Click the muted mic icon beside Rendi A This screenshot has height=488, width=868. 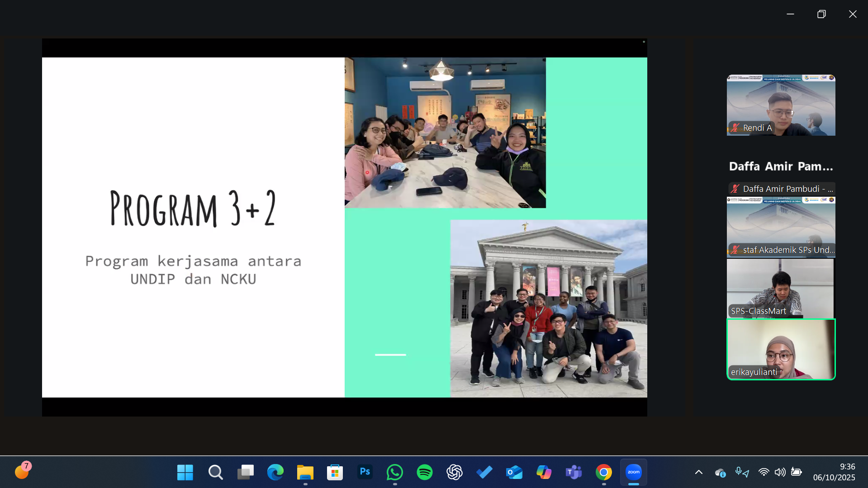(735, 128)
